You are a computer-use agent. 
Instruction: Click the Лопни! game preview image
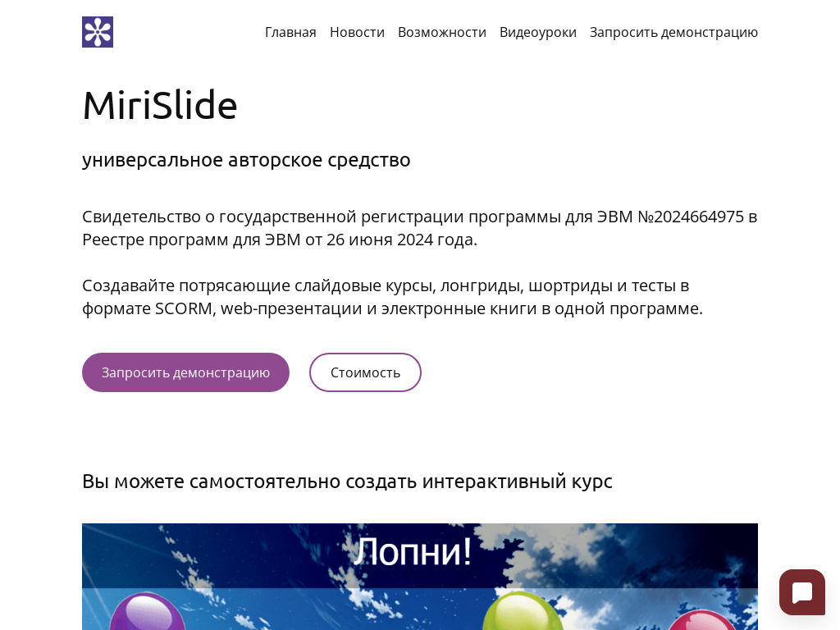[420, 577]
